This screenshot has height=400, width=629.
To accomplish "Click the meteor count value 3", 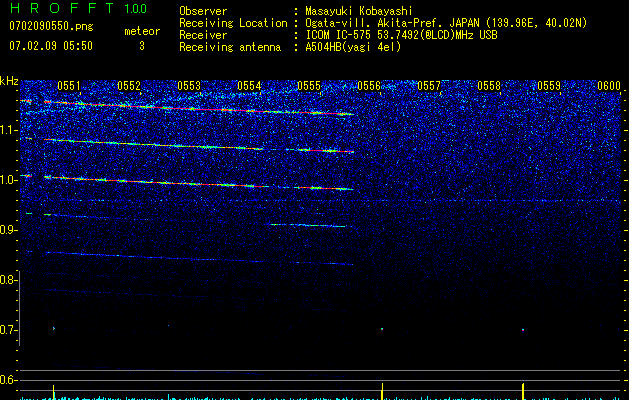I will 142,46.
